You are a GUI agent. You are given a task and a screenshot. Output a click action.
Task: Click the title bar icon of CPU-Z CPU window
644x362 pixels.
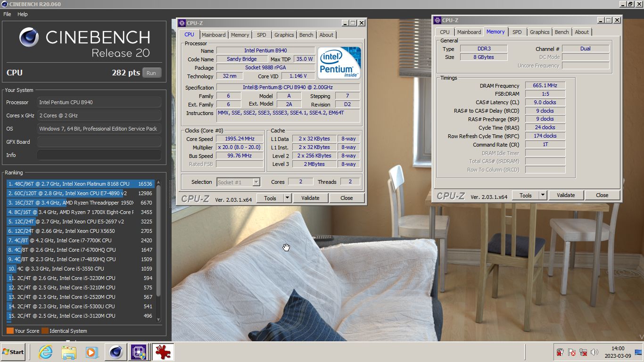182,23
